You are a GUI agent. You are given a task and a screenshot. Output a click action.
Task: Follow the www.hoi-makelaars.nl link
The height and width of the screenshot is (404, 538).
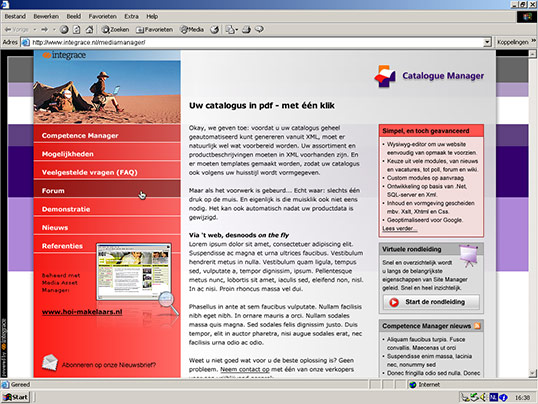(82, 312)
